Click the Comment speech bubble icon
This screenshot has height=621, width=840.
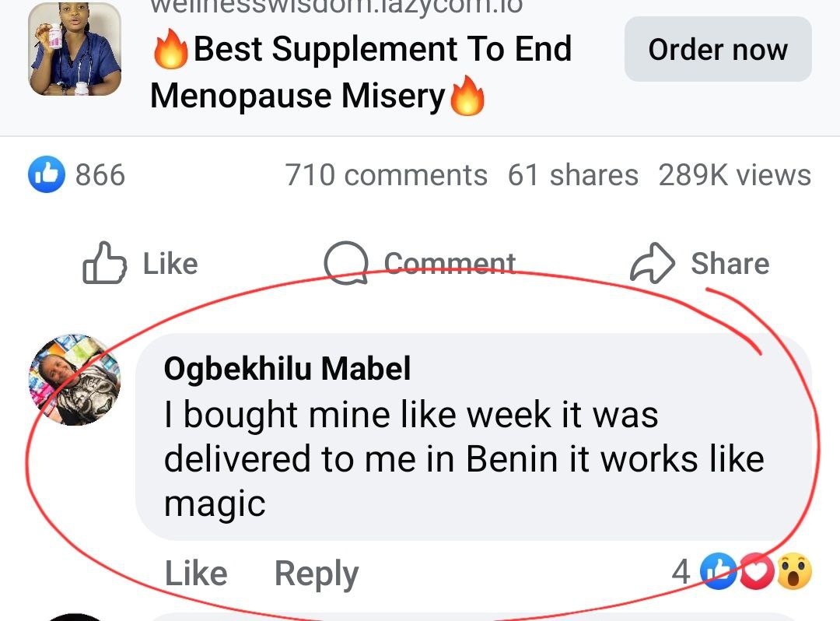[x=345, y=264]
